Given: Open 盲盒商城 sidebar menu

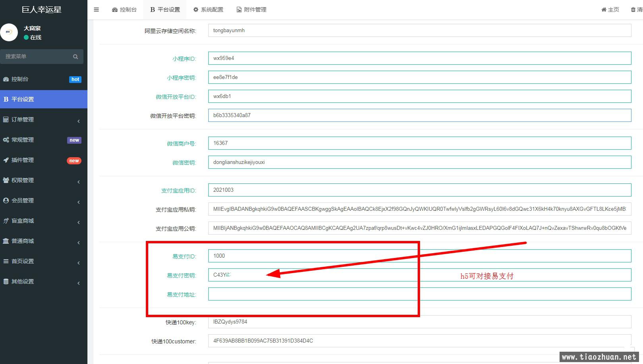Looking at the screenshot, I should [44, 221].
